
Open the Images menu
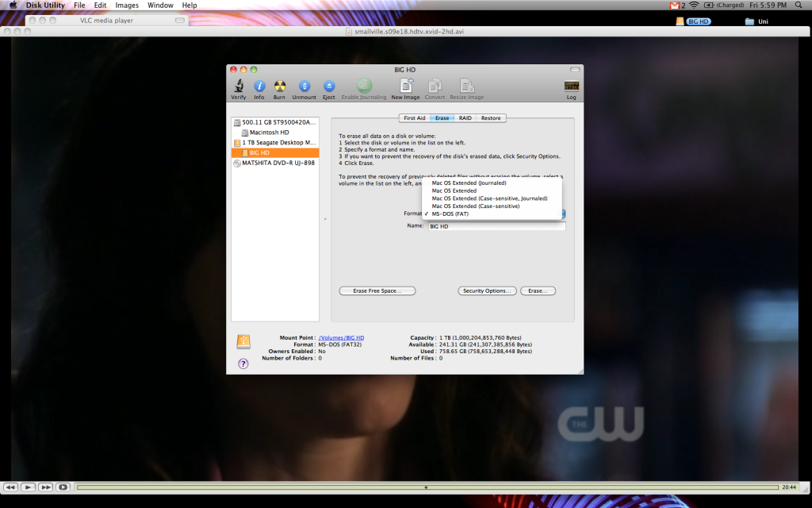point(127,6)
